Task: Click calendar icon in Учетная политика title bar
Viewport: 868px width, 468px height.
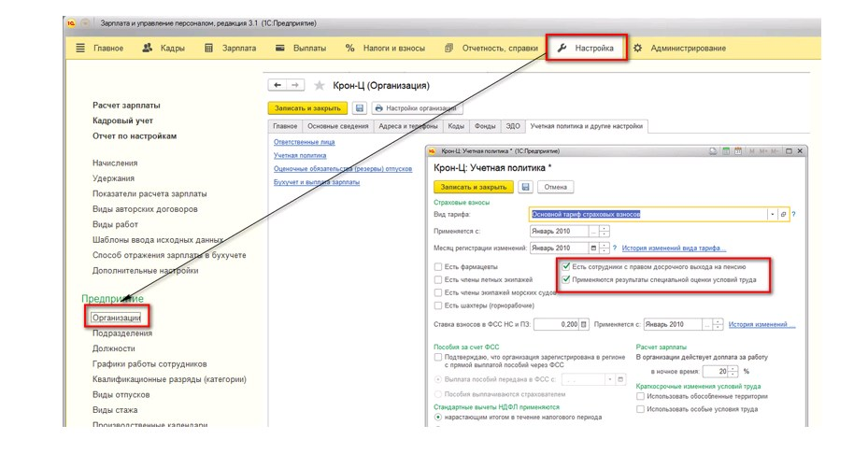Action: (738, 151)
